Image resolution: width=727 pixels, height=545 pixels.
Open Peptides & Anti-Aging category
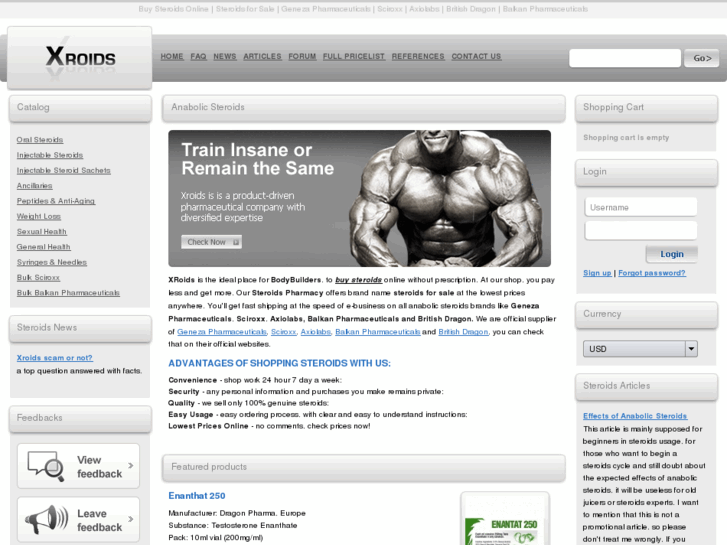click(56, 201)
